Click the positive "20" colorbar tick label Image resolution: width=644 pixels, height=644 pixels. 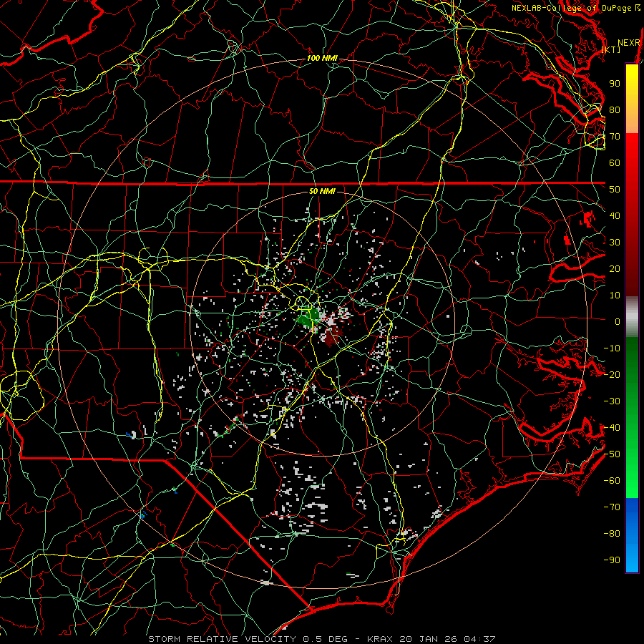pos(615,269)
